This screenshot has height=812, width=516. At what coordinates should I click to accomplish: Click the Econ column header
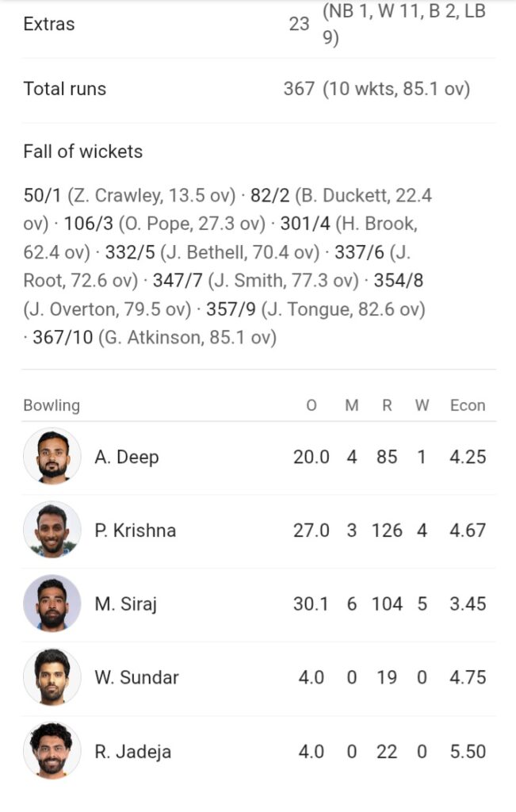coord(468,405)
